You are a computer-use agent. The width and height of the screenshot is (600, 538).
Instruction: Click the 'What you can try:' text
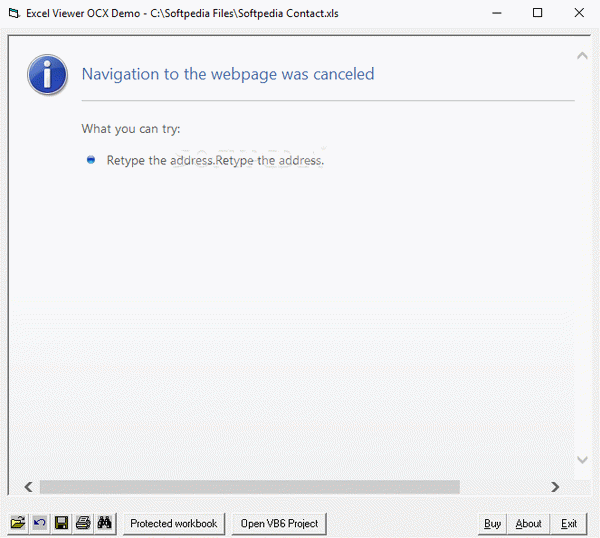(x=131, y=129)
